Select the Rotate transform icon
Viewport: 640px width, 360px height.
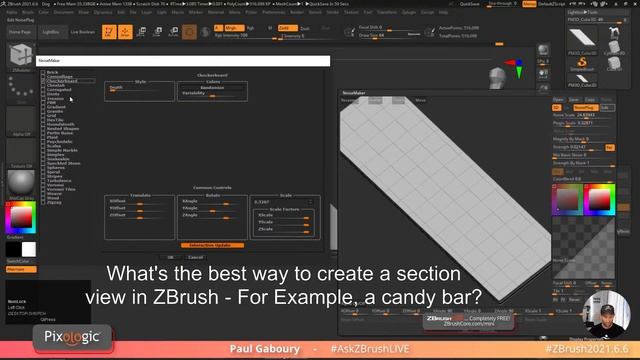173,32
